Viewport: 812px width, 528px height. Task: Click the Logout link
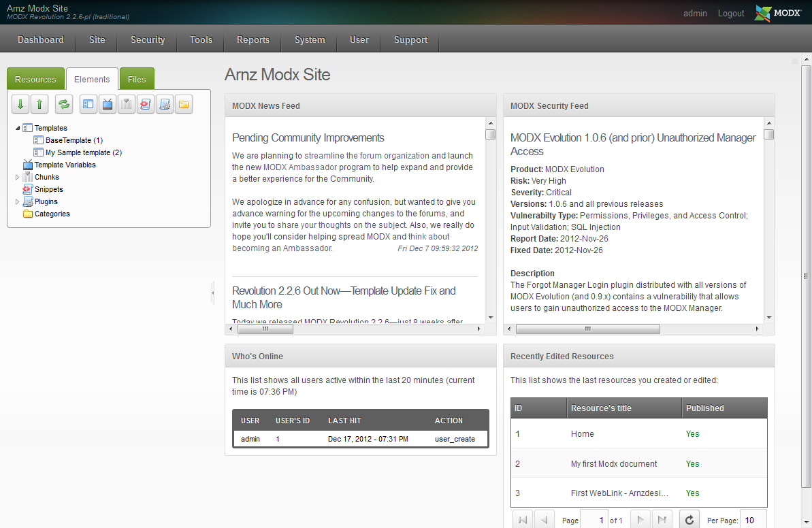(731, 13)
